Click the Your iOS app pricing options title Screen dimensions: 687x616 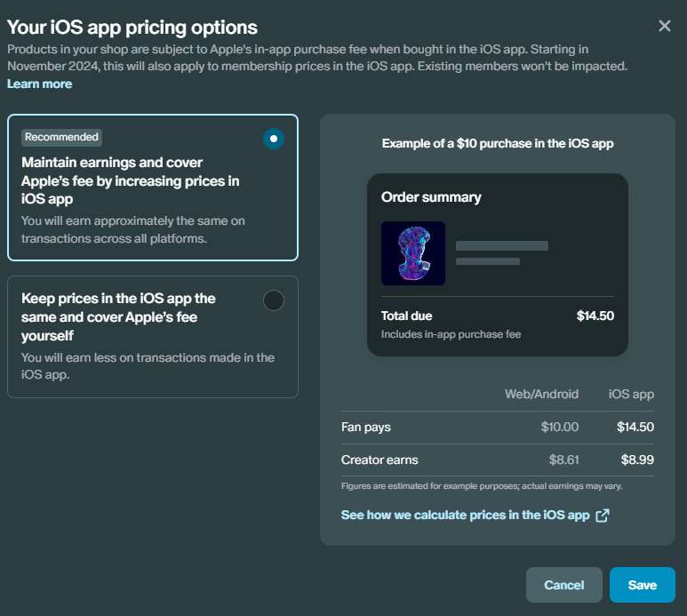132,27
